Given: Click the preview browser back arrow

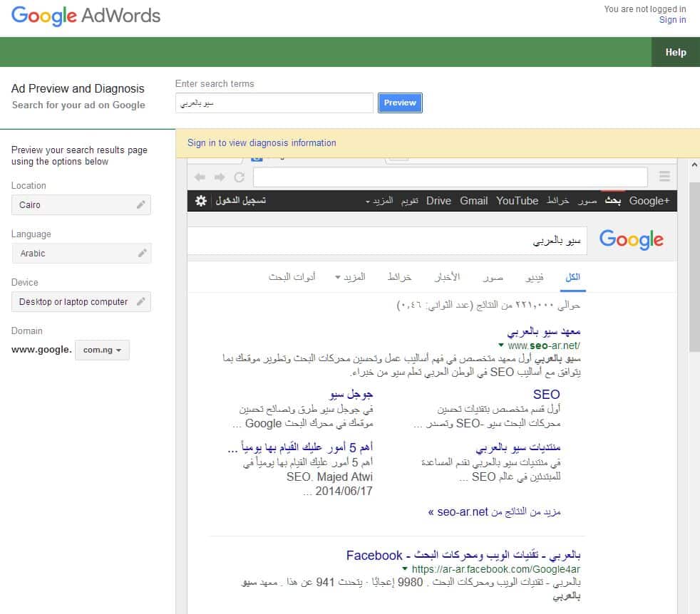Looking at the screenshot, I should click(x=200, y=177).
